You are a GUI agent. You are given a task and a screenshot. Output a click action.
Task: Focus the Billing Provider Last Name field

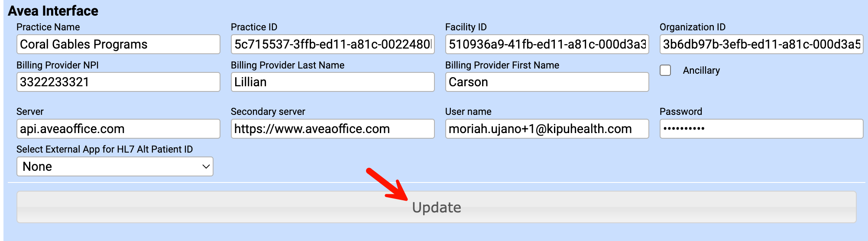332,82
